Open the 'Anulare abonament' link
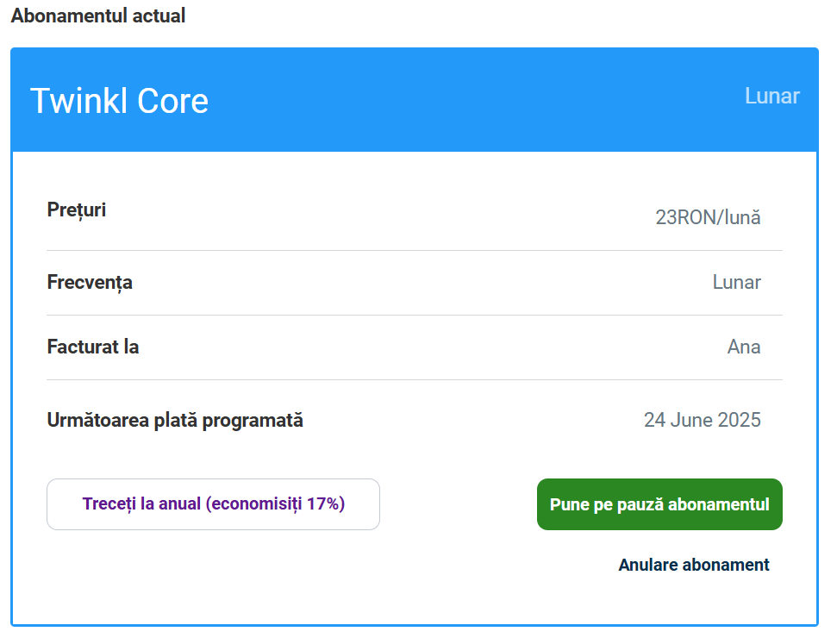This screenshot has width=837, height=644. pos(693,565)
